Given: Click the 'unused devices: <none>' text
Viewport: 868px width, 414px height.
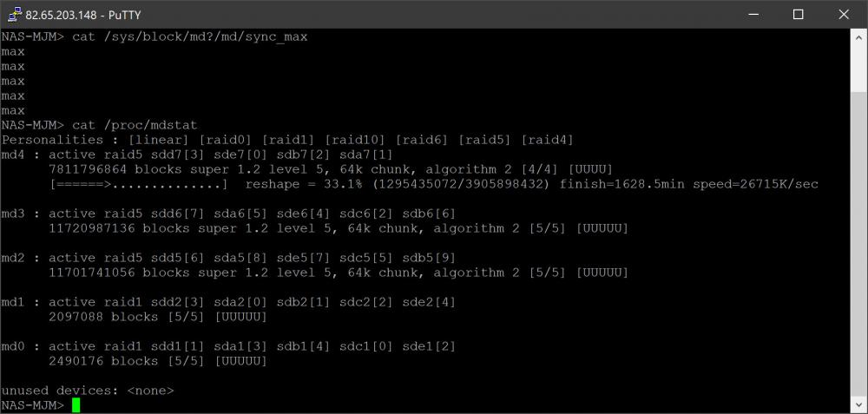Looking at the screenshot, I should (88, 391).
